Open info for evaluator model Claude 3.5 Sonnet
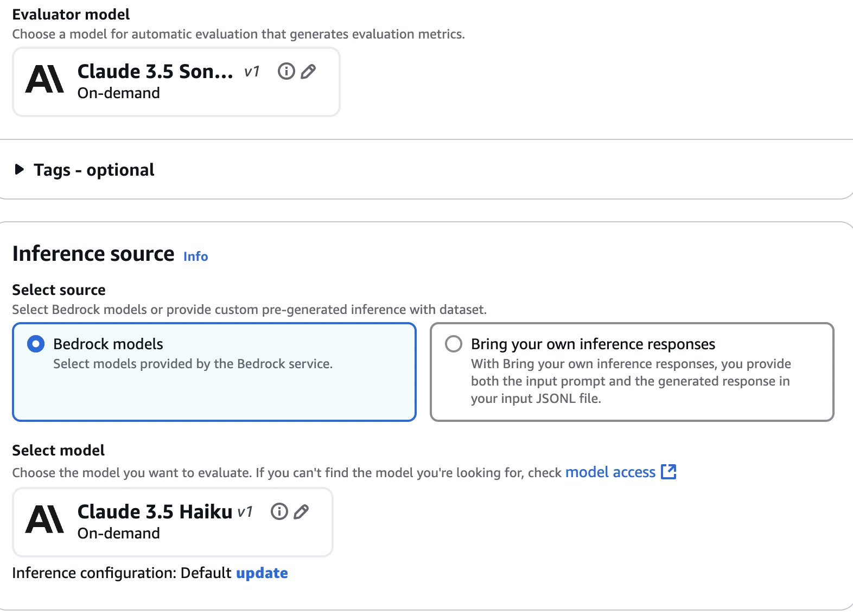This screenshot has width=853, height=616. 286,71
